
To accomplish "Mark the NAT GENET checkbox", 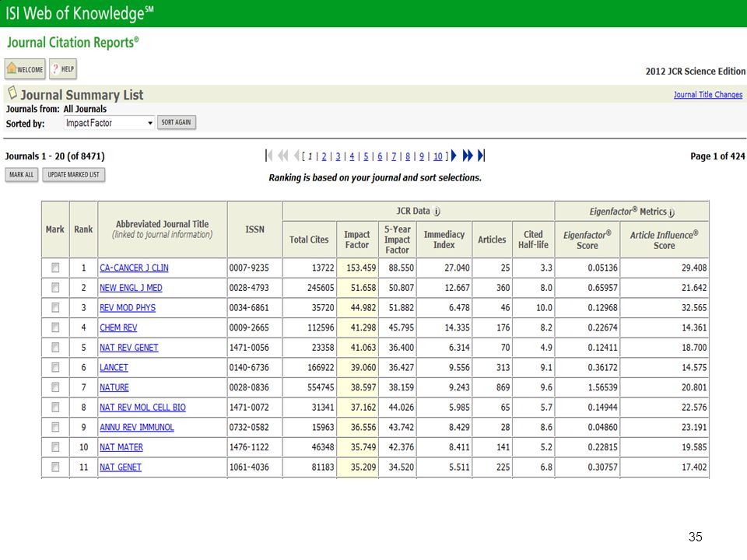I will point(55,467).
